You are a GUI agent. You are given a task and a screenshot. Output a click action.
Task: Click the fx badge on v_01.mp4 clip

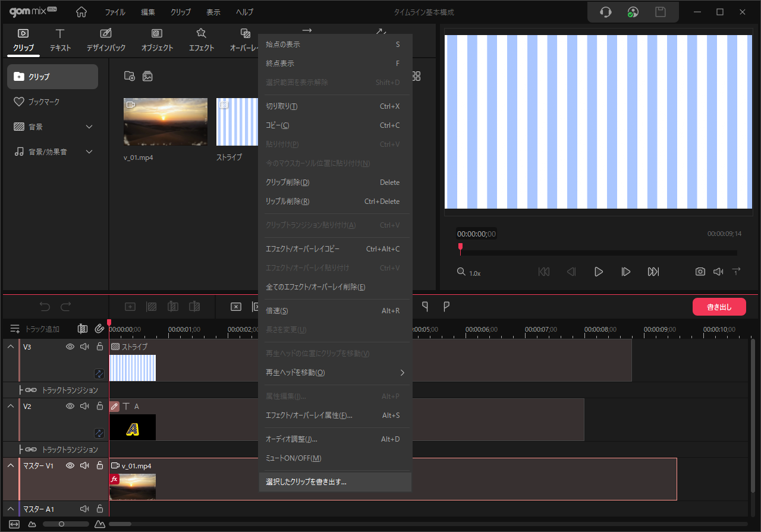(114, 479)
